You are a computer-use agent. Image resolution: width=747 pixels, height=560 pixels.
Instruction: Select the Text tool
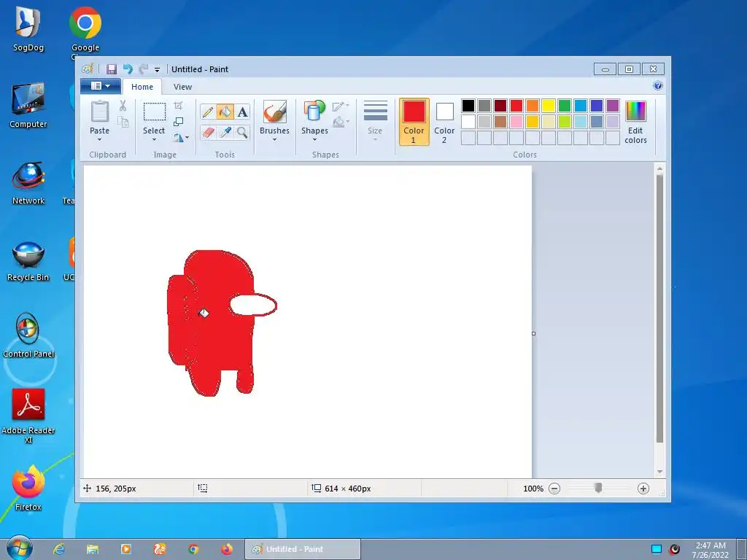click(242, 112)
